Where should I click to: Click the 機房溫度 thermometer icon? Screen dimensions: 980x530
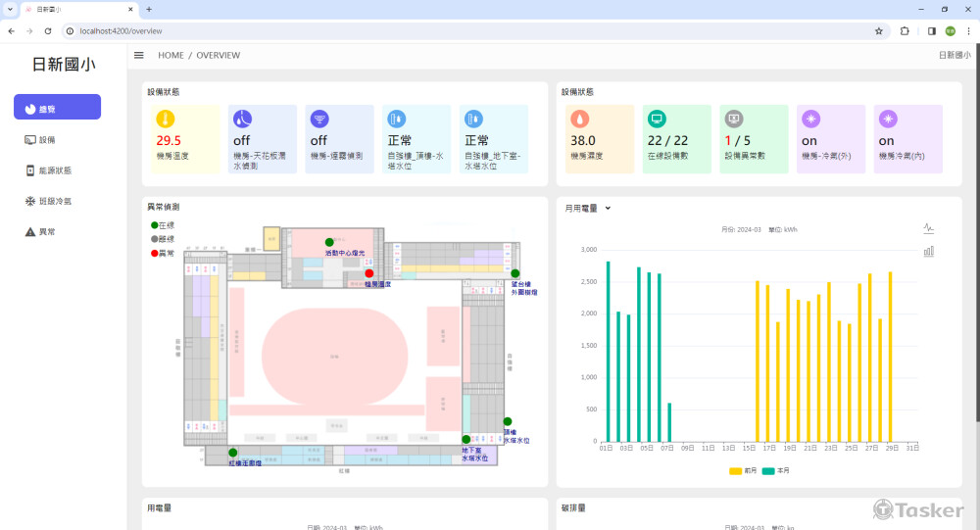(165, 119)
